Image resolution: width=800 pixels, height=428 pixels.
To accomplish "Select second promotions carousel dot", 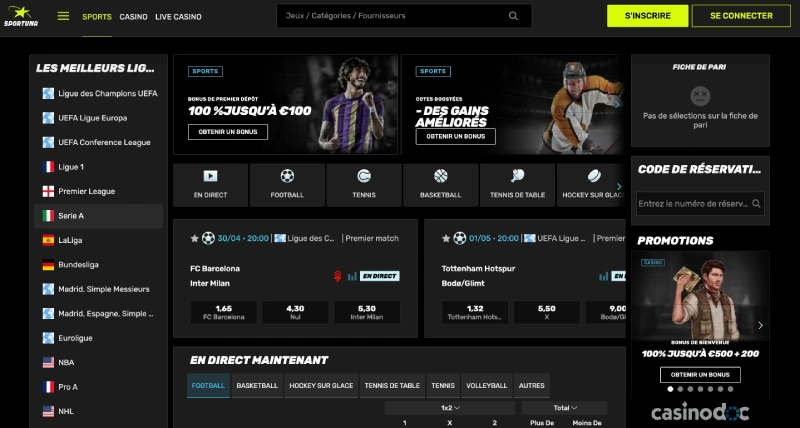I will coord(680,389).
